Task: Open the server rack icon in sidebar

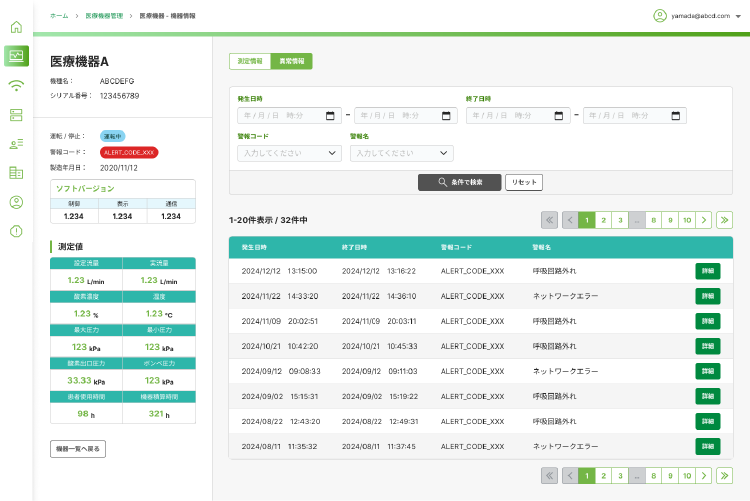Action: [x=16, y=114]
